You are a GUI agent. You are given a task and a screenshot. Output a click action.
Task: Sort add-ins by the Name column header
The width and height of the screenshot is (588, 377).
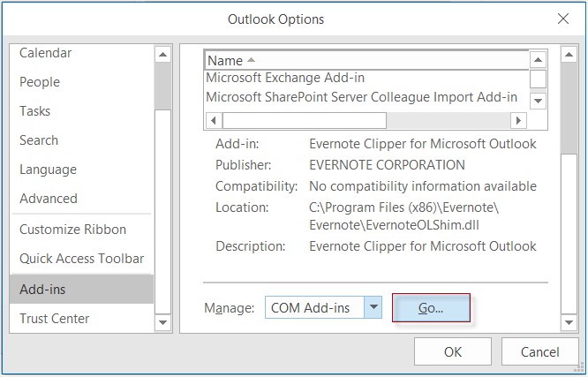(x=366, y=60)
